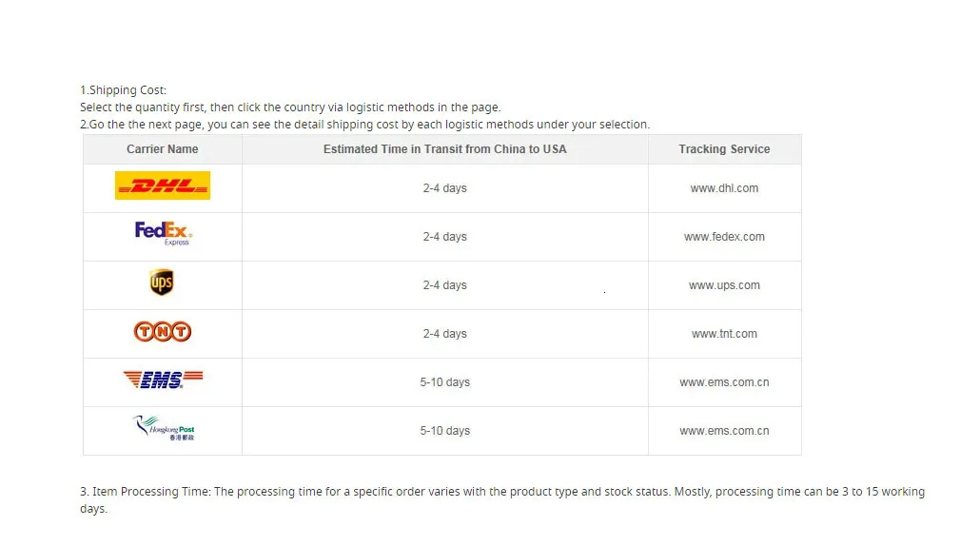The width and height of the screenshot is (980, 546).
Task: Click the UPS shield logo
Action: point(162,283)
